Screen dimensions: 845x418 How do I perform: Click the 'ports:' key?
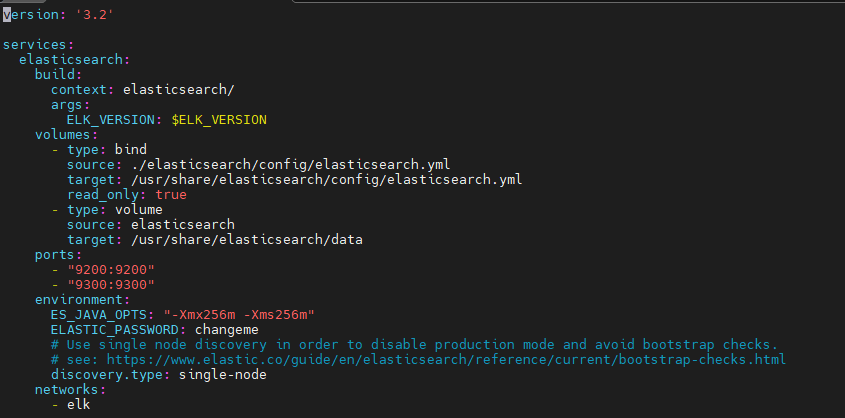tap(59, 254)
